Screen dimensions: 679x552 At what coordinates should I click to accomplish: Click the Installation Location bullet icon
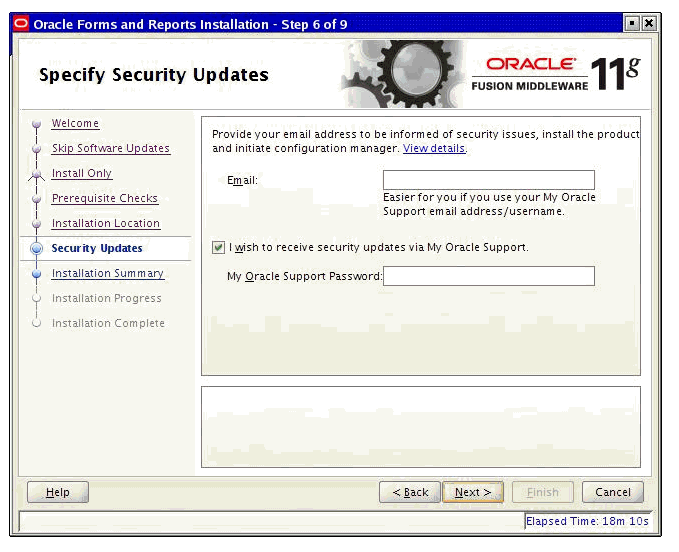coord(37,224)
